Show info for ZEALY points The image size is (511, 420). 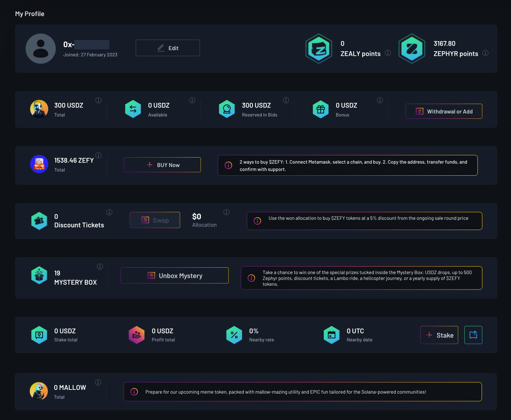pos(388,53)
